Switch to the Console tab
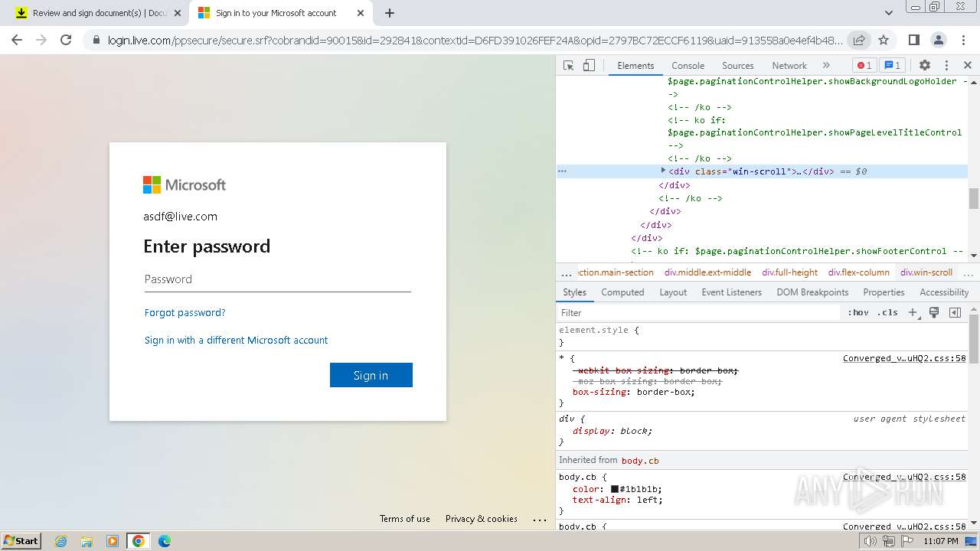 click(x=688, y=66)
